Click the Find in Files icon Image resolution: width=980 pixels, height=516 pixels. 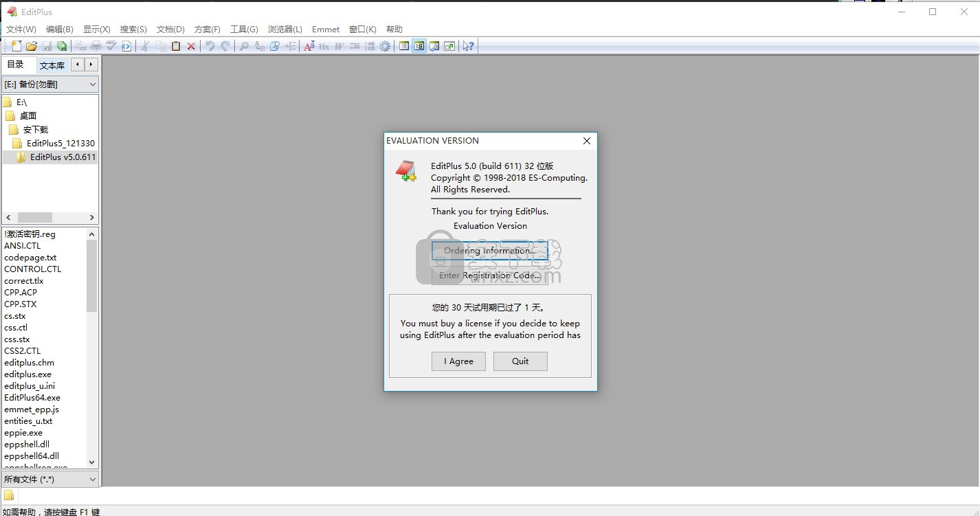[274, 46]
